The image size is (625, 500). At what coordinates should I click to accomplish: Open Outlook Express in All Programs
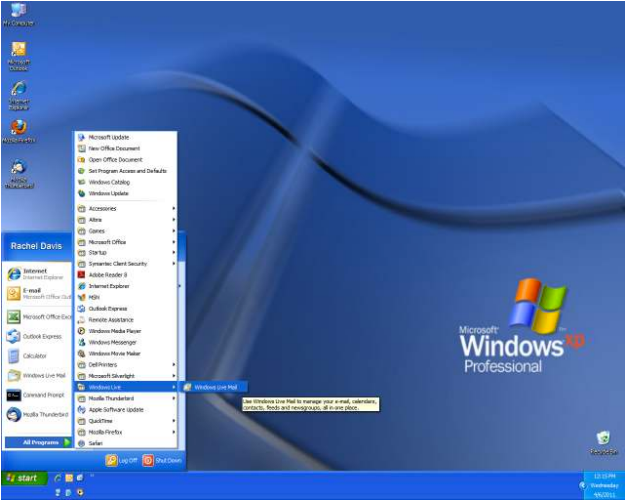tap(126, 309)
